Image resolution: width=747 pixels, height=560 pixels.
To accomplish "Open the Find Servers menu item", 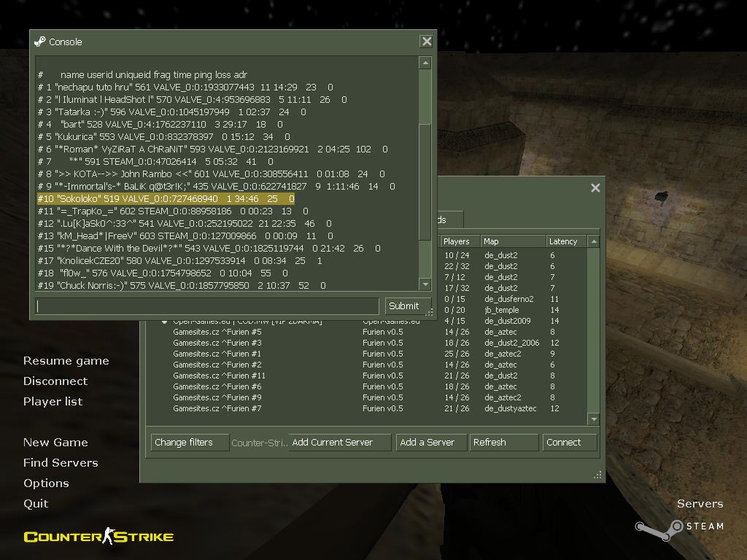I will click(x=61, y=462).
